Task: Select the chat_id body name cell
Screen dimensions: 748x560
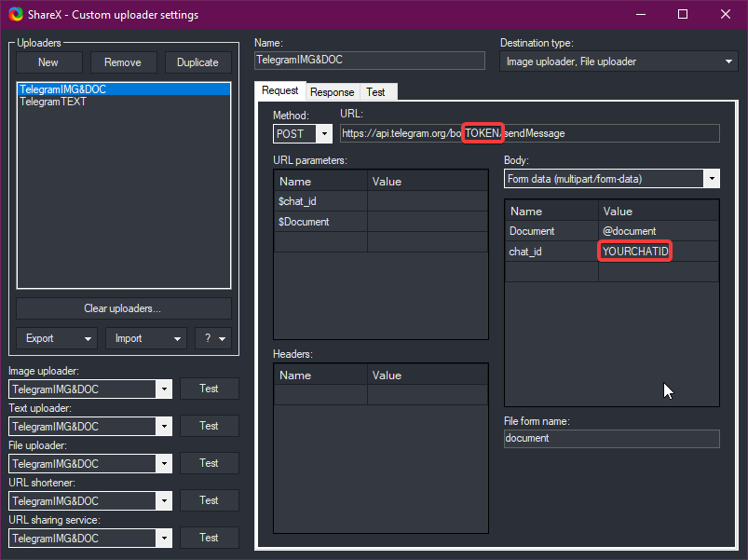Action: click(x=551, y=252)
